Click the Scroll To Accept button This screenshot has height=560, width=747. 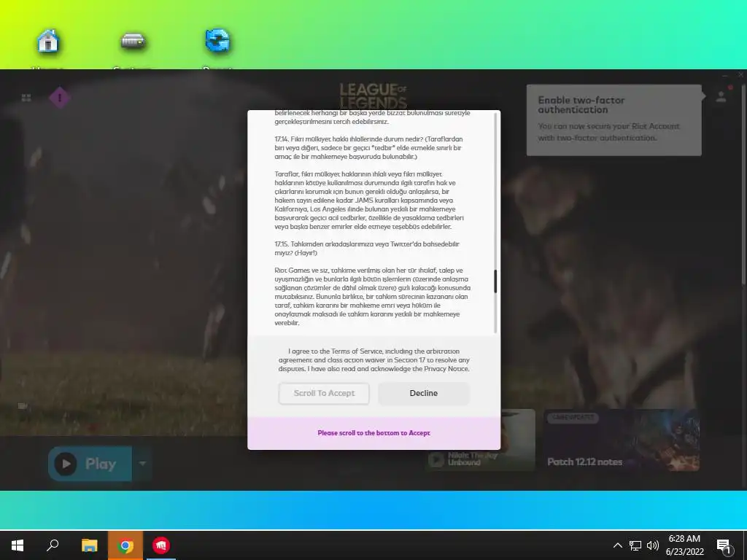(x=324, y=393)
